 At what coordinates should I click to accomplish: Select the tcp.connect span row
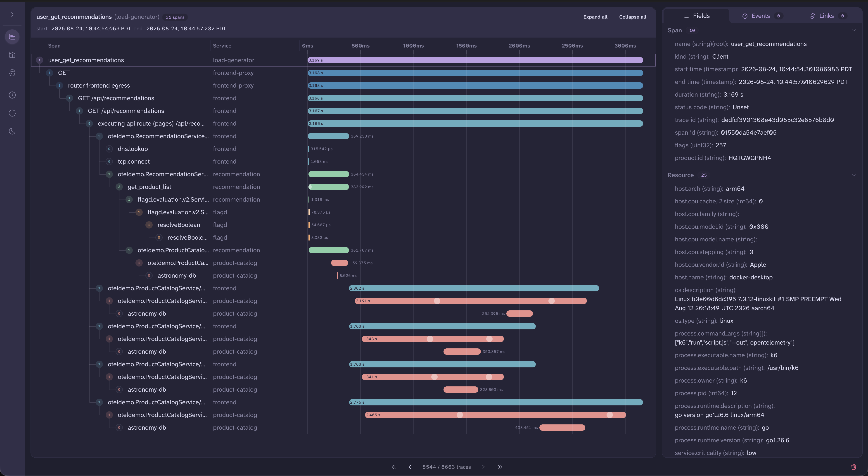(x=343, y=162)
